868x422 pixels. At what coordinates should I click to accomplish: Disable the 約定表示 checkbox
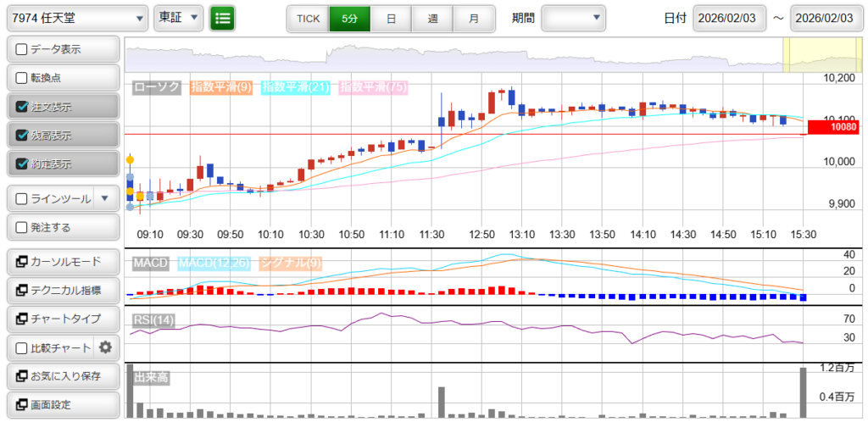[x=23, y=164]
